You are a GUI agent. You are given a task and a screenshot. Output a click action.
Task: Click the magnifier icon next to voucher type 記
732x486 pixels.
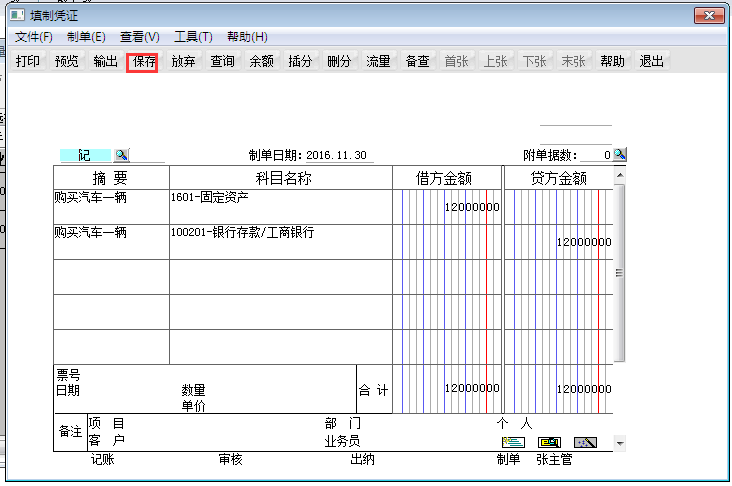click(x=121, y=155)
